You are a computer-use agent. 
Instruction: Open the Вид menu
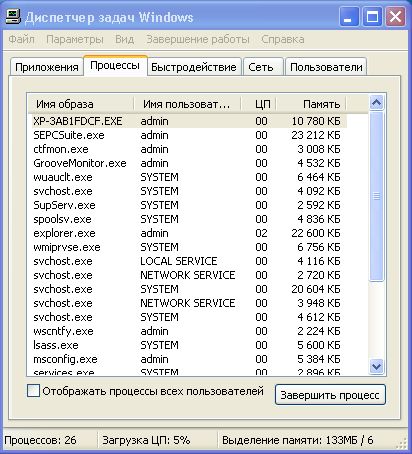coord(124,39)
